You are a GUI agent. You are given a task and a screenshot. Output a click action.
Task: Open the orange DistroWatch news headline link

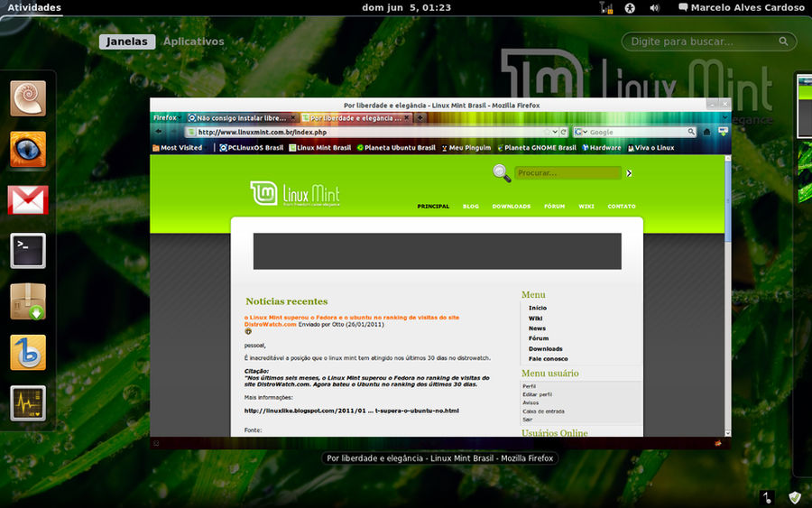click(352, 320)
